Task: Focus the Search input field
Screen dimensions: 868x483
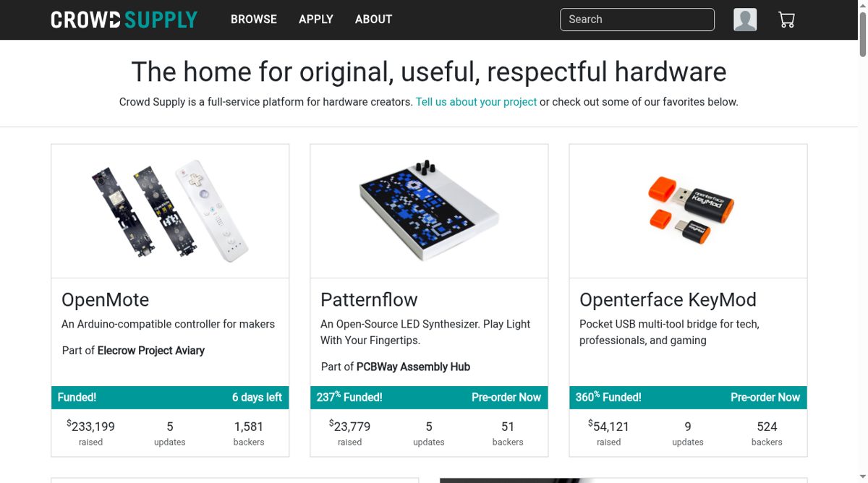Action: 637,20
